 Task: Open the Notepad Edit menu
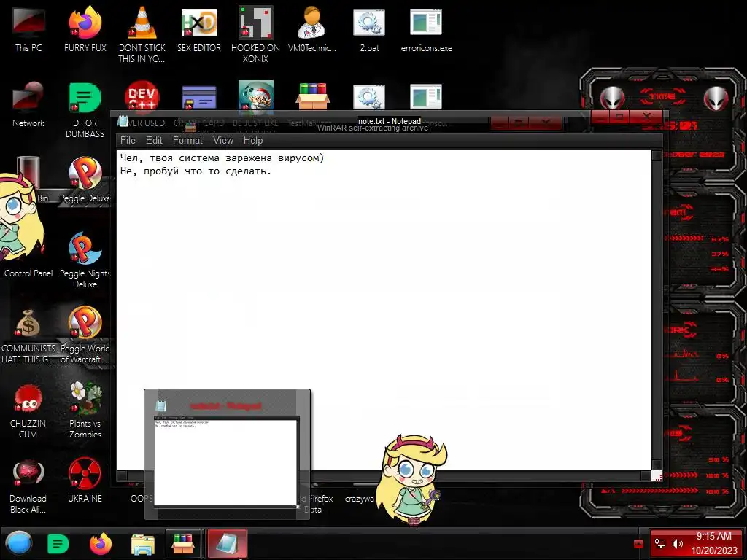tap(154, 141)
